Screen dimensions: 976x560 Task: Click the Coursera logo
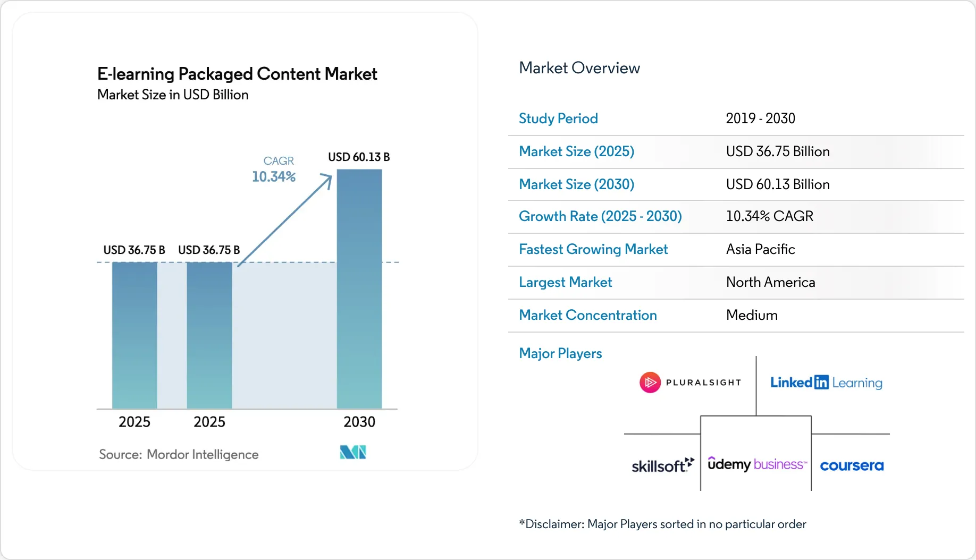click(x=852, y=465)
